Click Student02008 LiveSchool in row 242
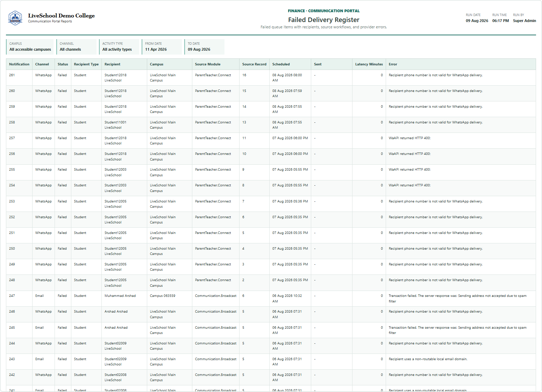 point(115,377)
